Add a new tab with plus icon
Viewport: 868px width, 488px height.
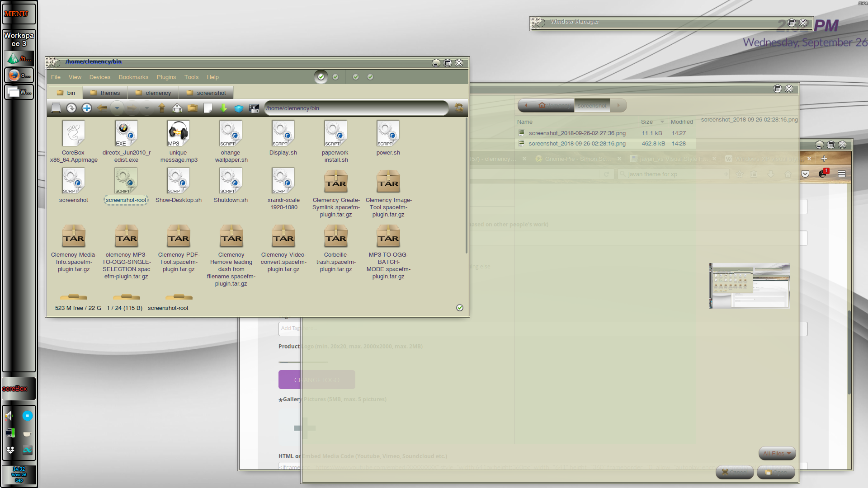[87, 108]
